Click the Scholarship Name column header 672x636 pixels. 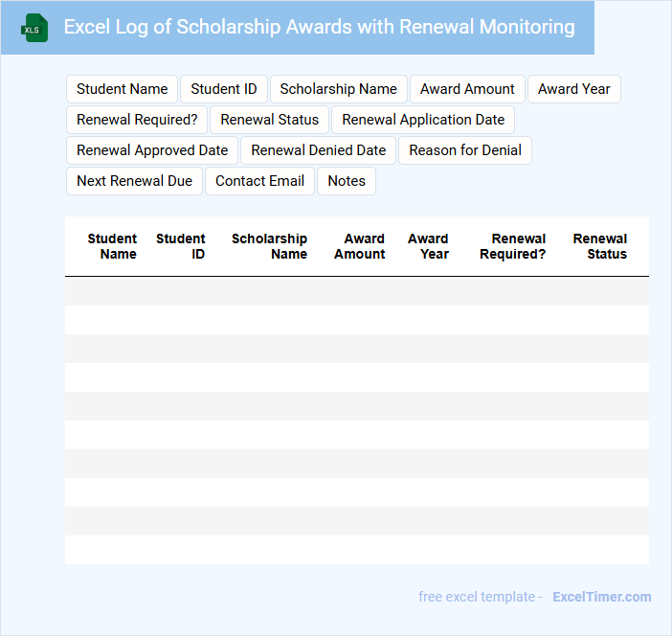coord(270,246)
